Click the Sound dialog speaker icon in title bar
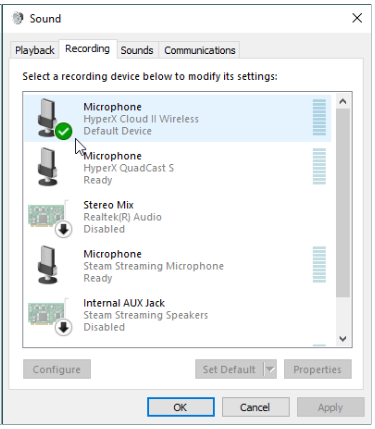This screenshot has height=429, width=375. pyautogui.click(x=18, y=18)
